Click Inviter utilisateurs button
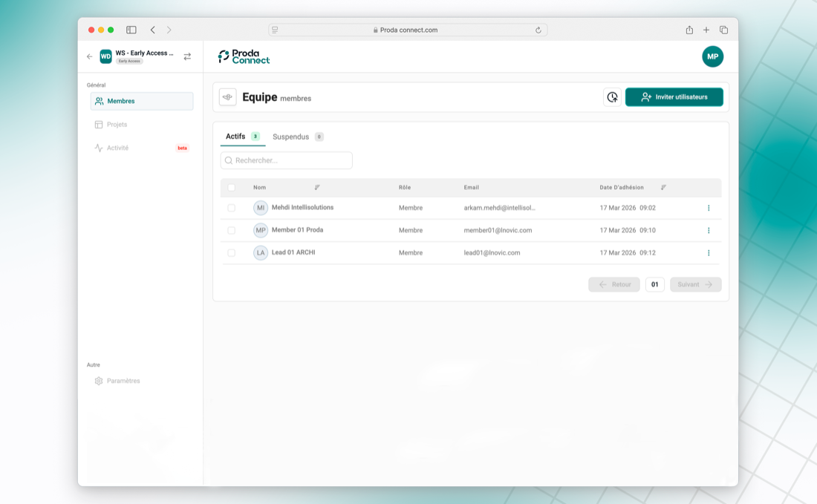817x504 pixels. pyautogui.click(x=674, y=96)
